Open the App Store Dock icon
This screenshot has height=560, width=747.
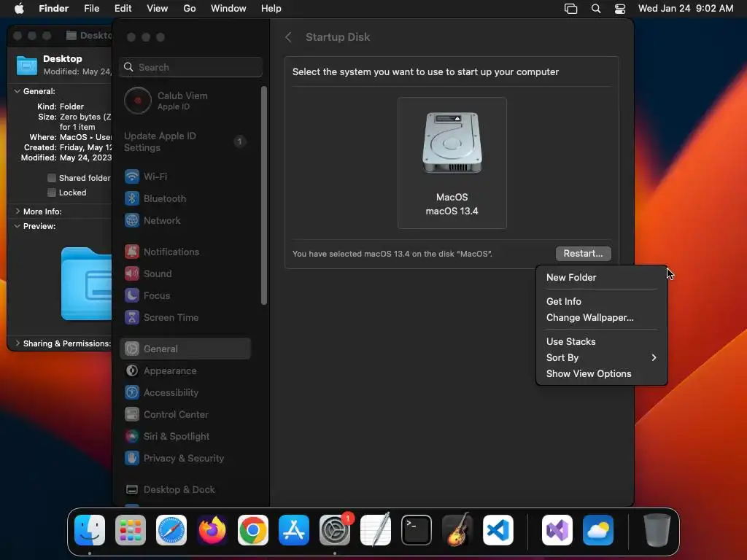[x=294, y=530]
